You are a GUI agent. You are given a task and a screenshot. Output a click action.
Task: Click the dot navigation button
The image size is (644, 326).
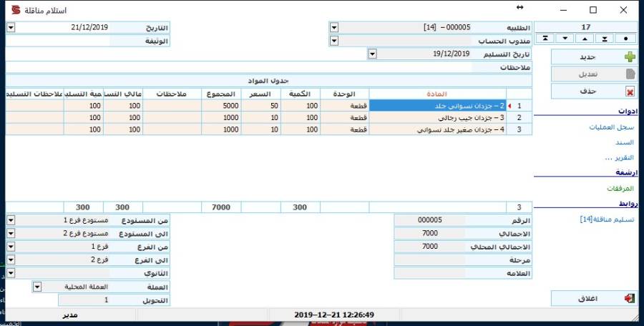point(625,38)
